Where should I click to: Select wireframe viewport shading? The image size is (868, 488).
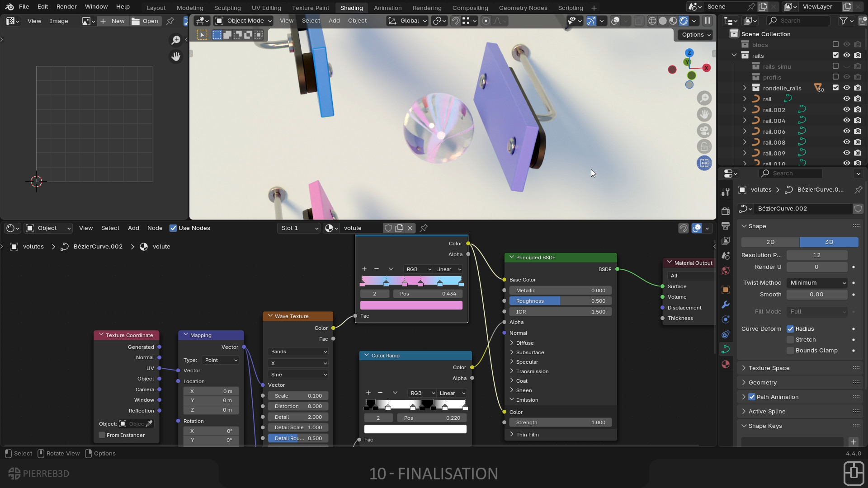pos(652,21)
